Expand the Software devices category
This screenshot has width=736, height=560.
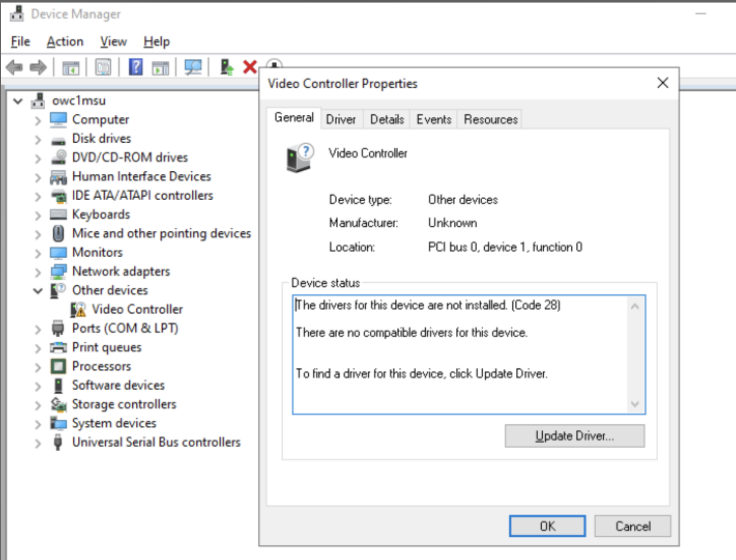point(38,386)
